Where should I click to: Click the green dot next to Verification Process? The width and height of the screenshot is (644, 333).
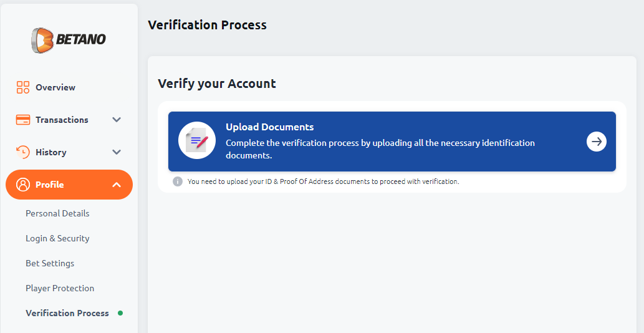[x=120, y=313]
